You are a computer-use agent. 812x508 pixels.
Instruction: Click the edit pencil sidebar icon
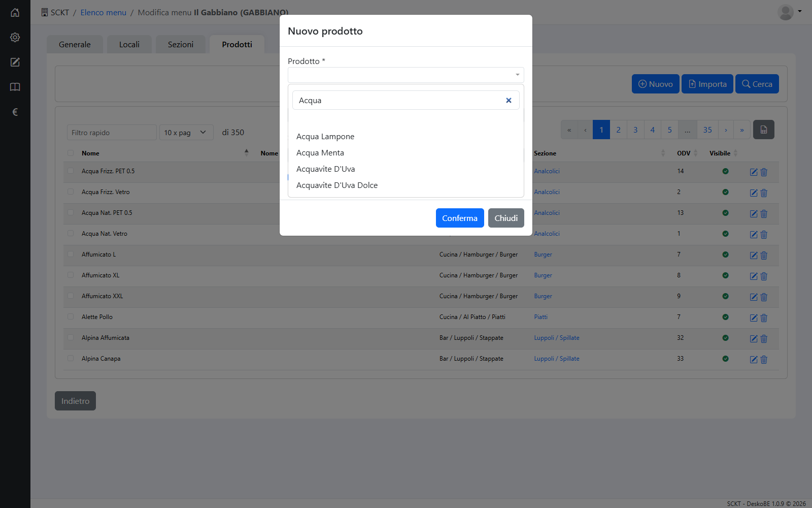click(15, 62)
